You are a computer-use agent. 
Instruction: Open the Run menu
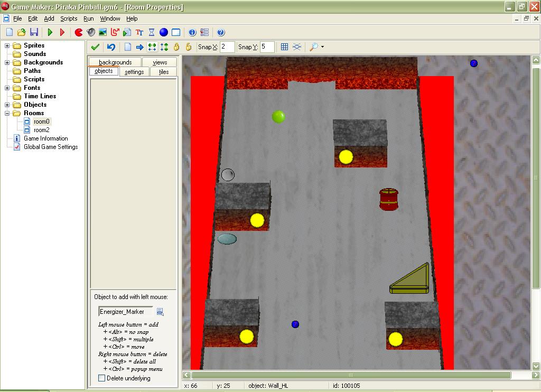tap(89, 18)
